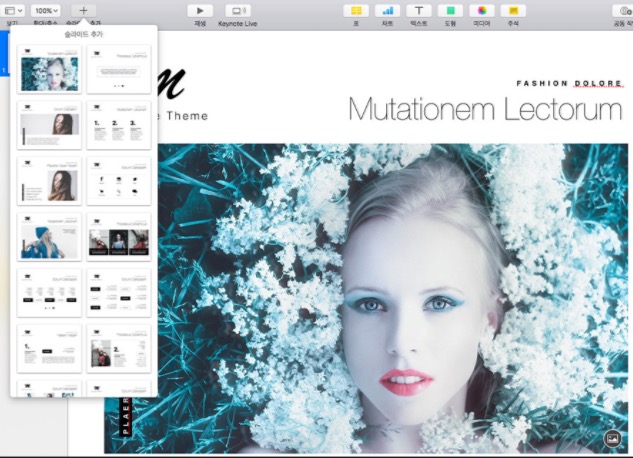Select the 'FASHION DOLORE' heading on the slide
This screenshot has width=633, height=458.
(570, 84)
